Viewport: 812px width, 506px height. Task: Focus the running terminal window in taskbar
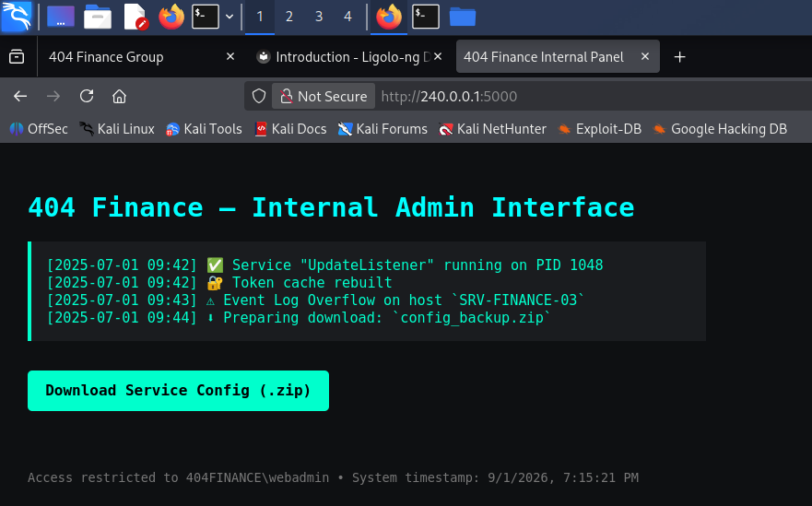[426, 17]
